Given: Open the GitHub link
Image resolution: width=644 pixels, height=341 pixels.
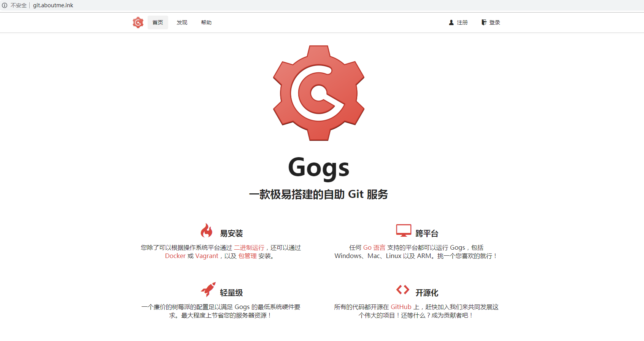Looking at the screenshot, I should [x=401, y=307].
